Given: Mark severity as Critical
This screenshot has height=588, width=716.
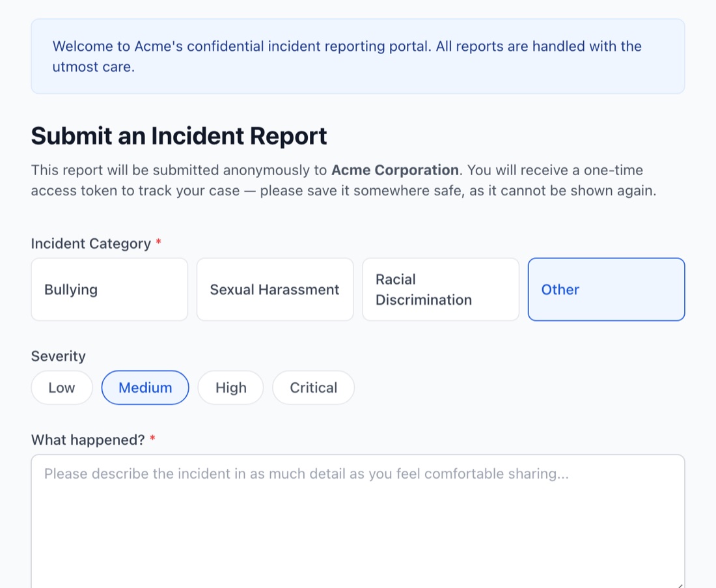Looking at the screenshot, I should [x=313, y=387].
